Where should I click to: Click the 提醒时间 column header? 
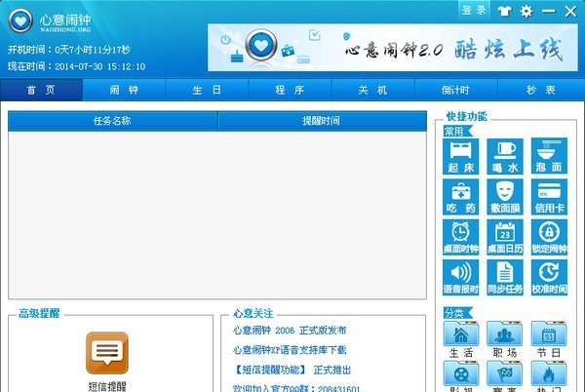click(x=322, y=121)
